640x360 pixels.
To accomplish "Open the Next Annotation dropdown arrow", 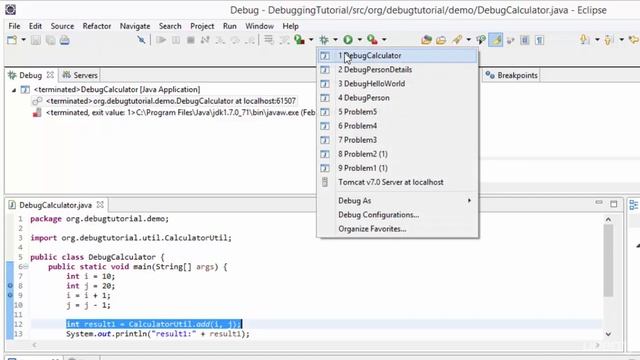I will (x=597, y=40).
